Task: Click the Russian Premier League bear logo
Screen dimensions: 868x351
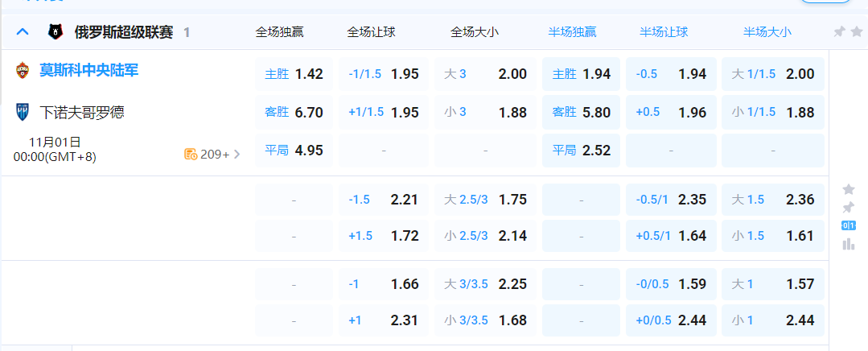Action: click(x=56, y=32)
